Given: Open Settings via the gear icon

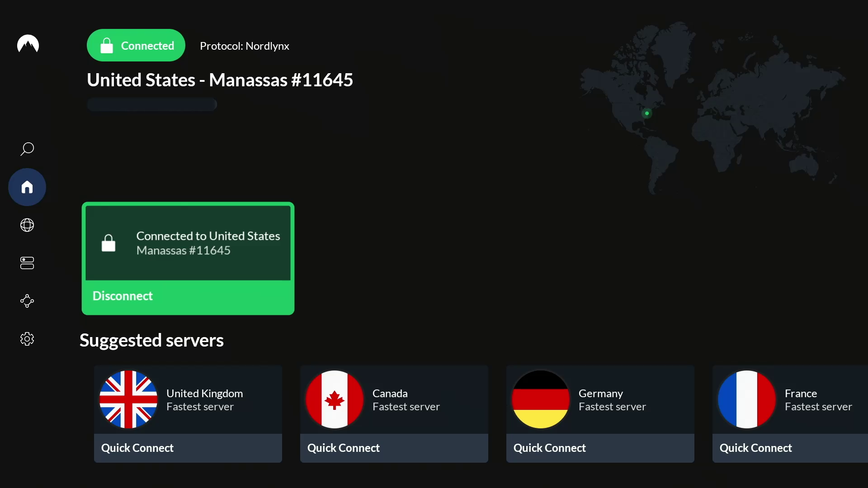Looking at the screenshot, I should pos(27,338).
